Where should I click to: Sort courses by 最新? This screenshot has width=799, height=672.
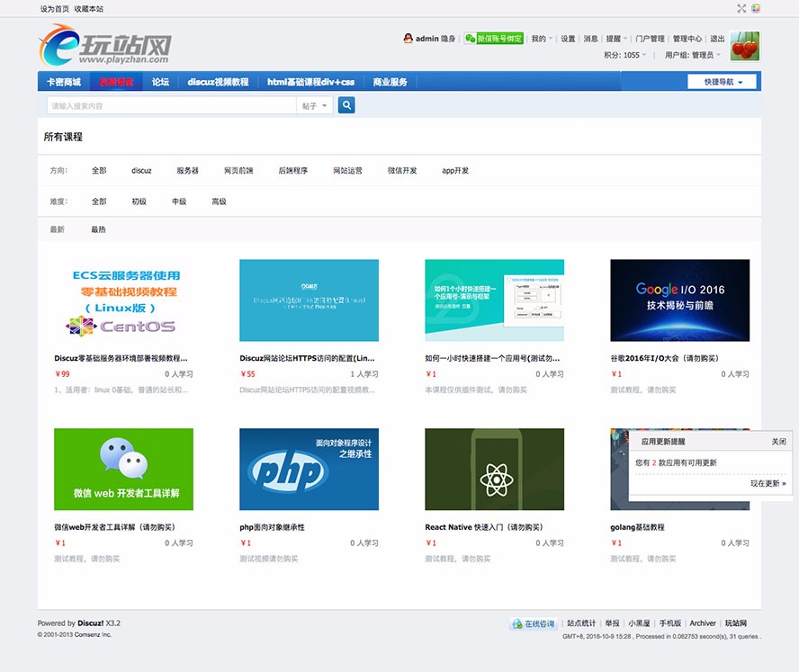pyautogui.click(x=57, y=229)
